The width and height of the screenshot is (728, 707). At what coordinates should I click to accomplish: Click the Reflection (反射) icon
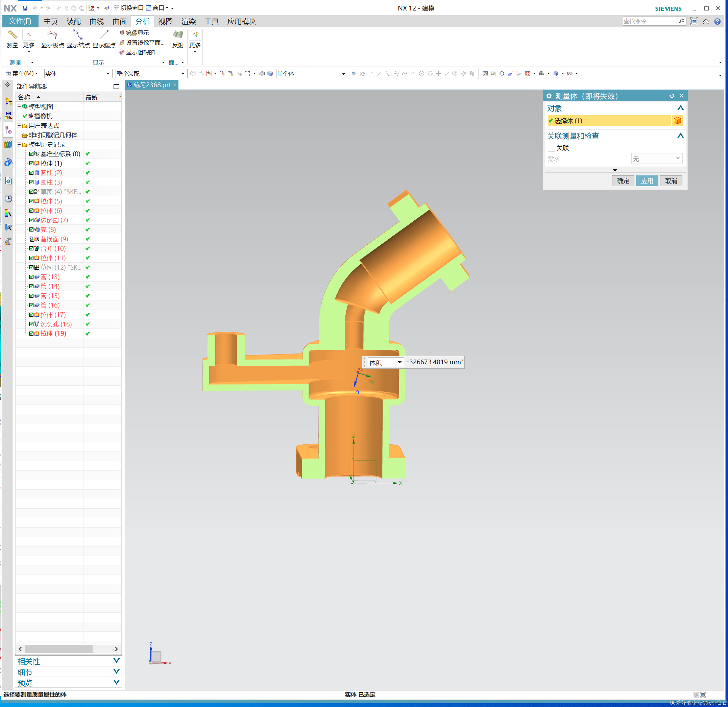(x=178, y=35)
